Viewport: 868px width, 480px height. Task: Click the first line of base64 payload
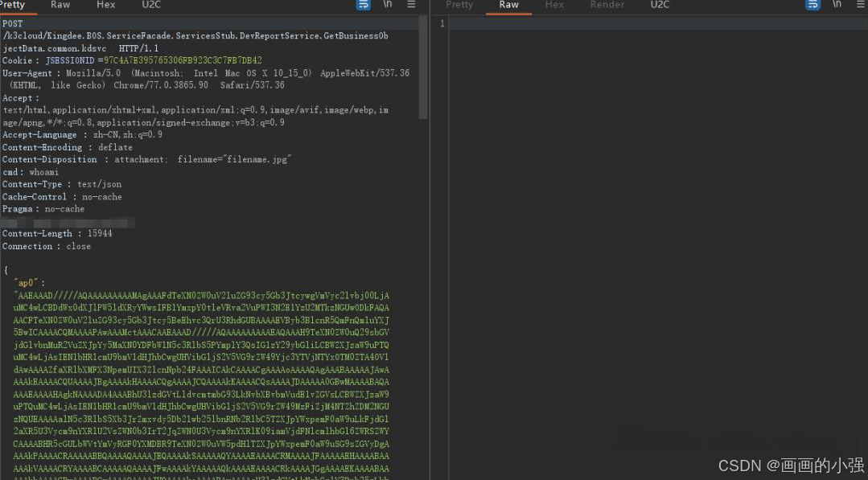(x=201, y=296)
